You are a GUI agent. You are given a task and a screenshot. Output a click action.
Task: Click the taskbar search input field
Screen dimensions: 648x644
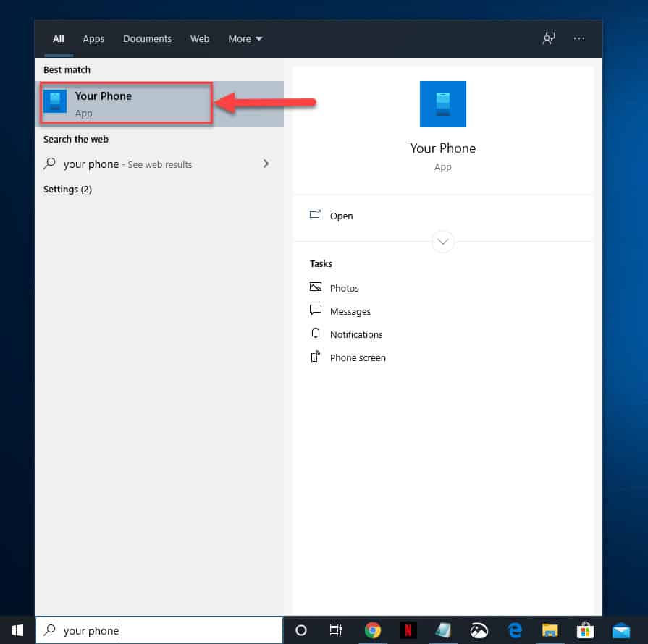coord(159,630)
